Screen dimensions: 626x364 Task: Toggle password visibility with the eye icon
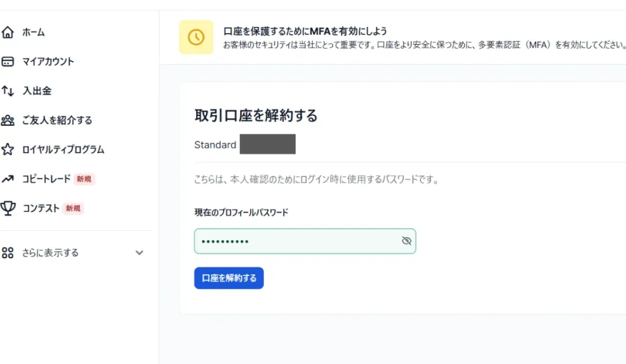point(406,241)
